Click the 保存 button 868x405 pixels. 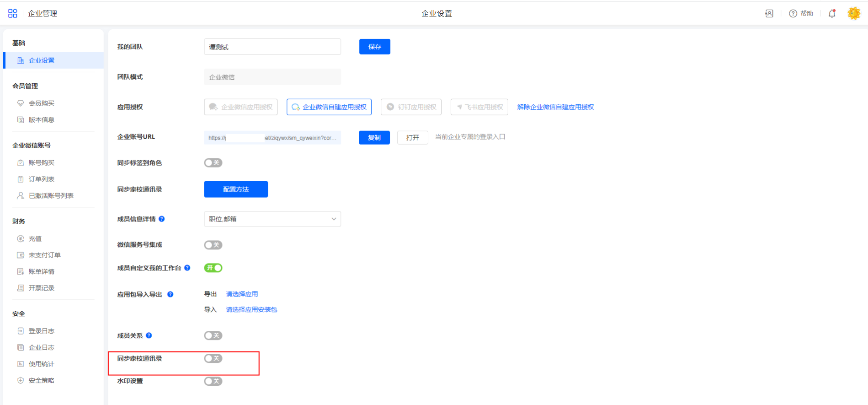374,47
